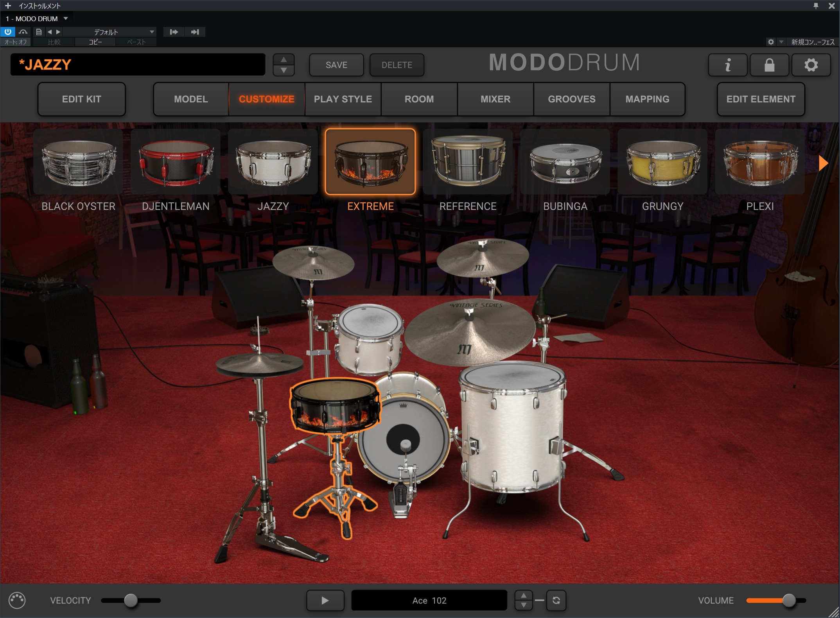Select previous kit preset up arrow
This screenshot has height=618, width=840.
(284, 59)
